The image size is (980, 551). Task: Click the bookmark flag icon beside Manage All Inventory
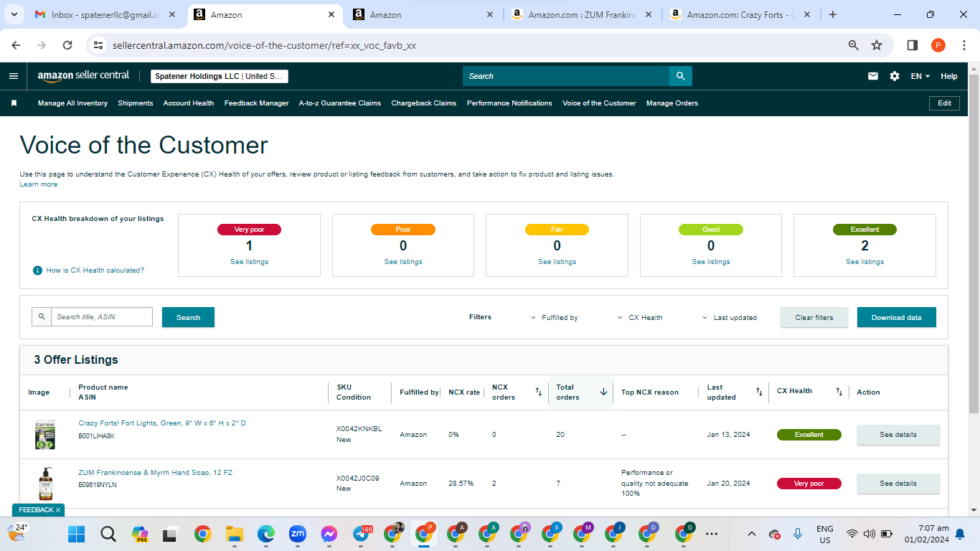point(14,103)
